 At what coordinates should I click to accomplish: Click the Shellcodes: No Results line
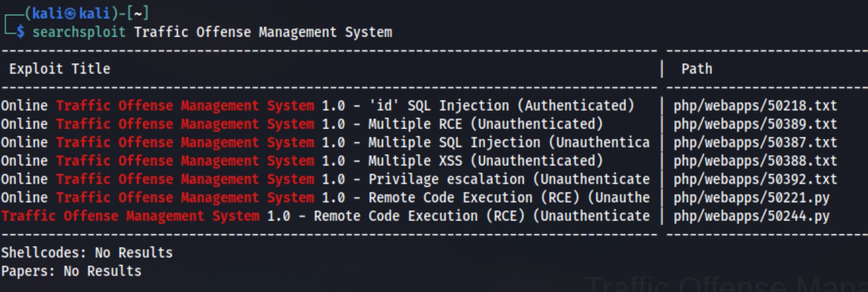87,253
